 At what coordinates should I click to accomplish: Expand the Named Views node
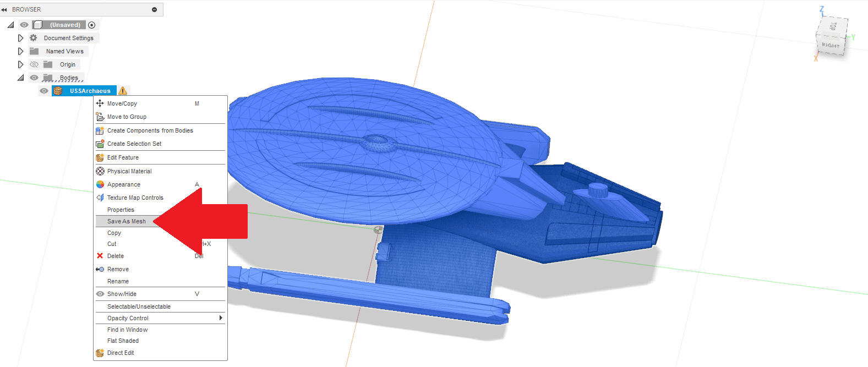(x=20, y=51)
